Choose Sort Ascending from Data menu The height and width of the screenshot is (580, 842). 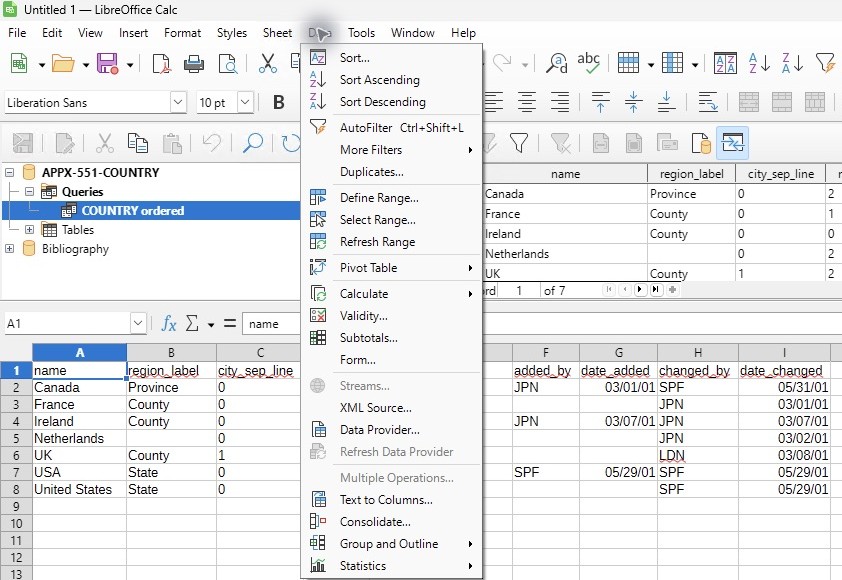pyautogui.click(x=391, y=80)
